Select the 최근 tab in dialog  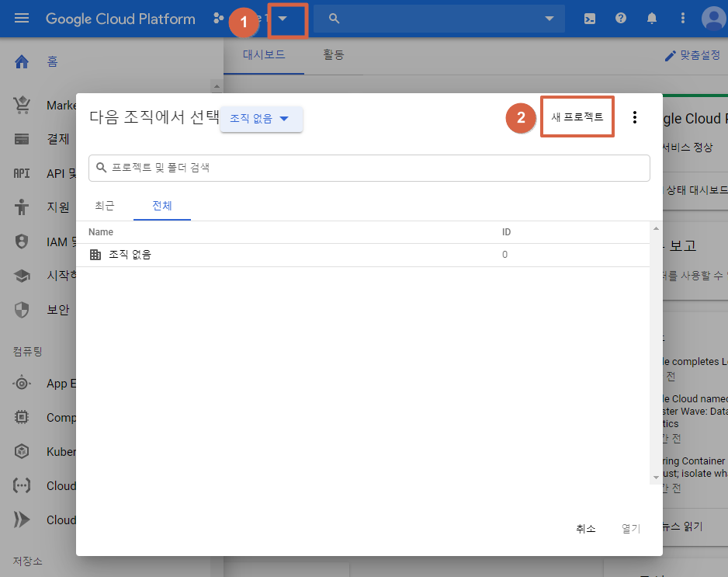point(105,205)
